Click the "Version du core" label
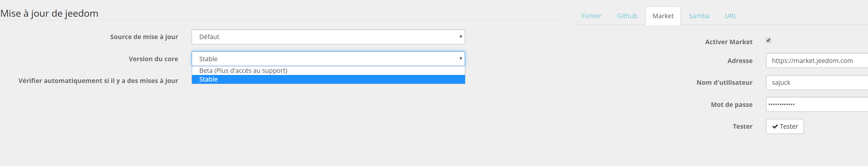 coord(153,59)
